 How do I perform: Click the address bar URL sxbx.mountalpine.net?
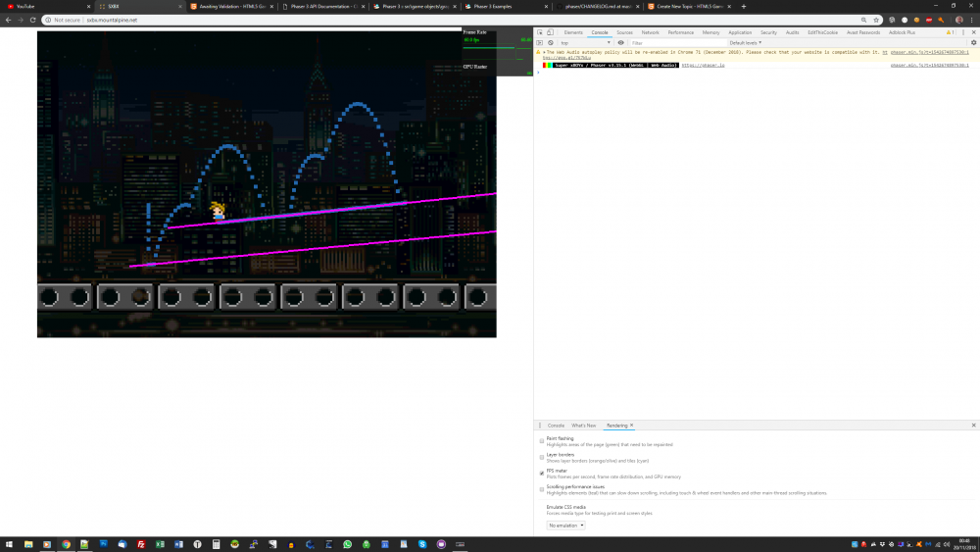tap(112, 20)
